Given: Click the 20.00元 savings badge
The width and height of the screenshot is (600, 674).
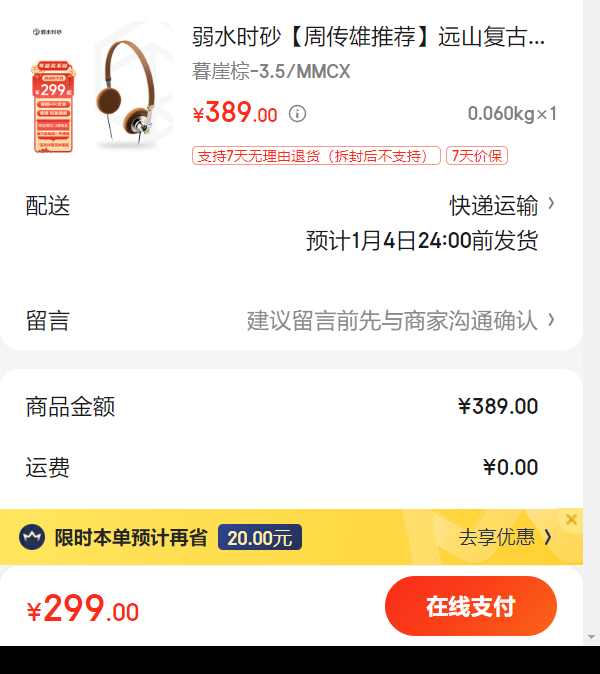Looking at the screenshot, I should point(260,537).
